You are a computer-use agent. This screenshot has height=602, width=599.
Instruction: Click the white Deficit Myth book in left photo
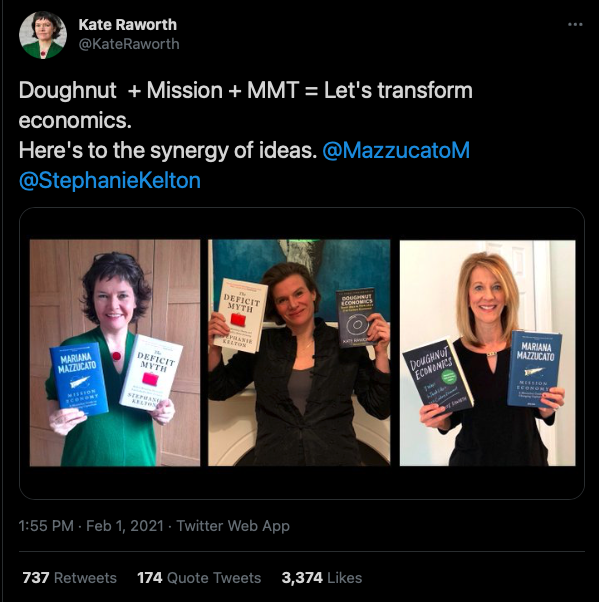(x=151, y=372)
